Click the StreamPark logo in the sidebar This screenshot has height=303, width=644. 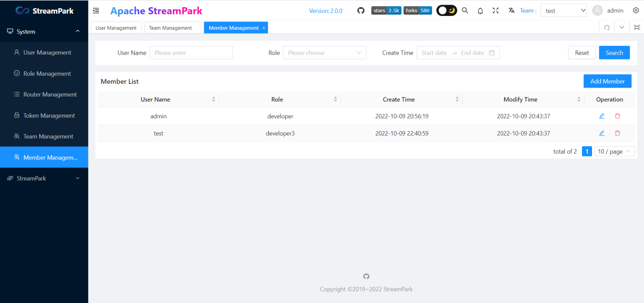44,10
